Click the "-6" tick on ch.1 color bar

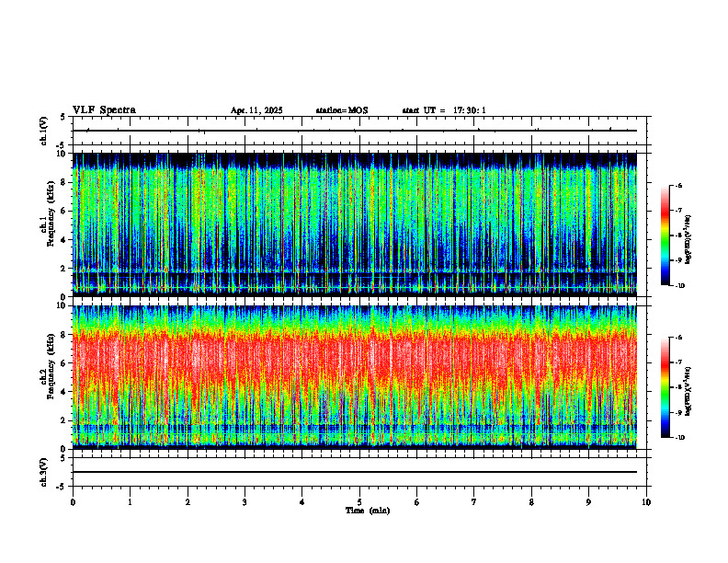(678, 185)
